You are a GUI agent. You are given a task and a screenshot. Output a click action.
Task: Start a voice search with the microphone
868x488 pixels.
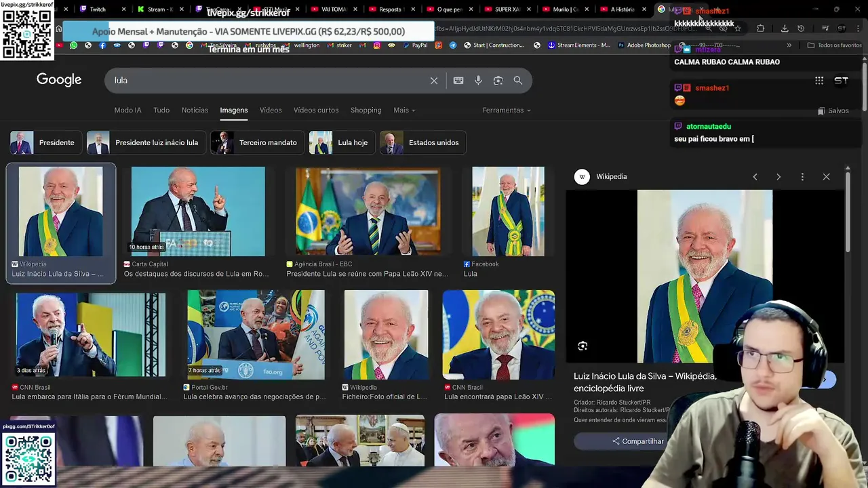pos(478,81)
